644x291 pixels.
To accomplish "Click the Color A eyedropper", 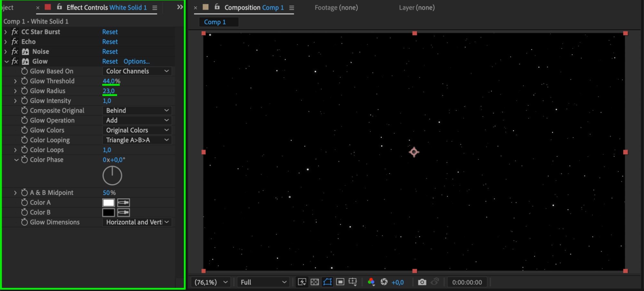I will [123, 203].
